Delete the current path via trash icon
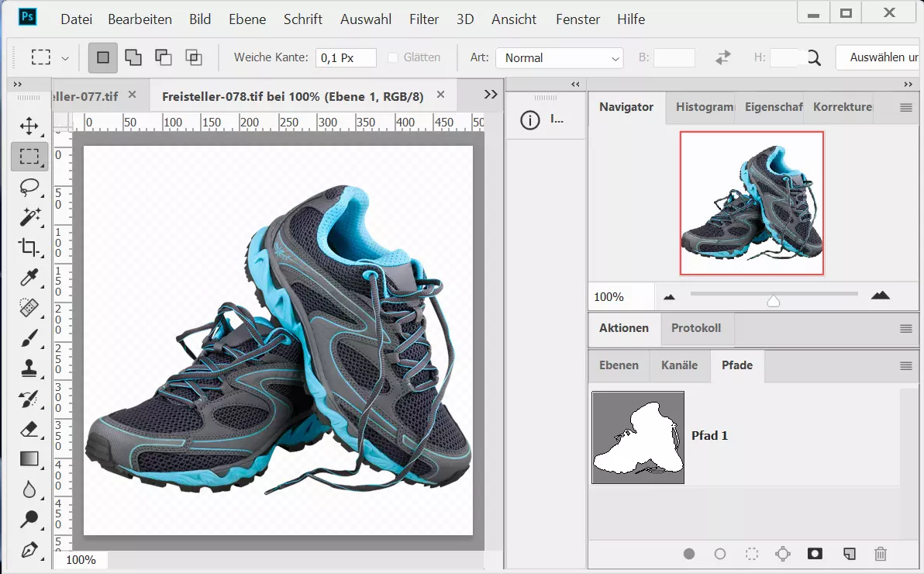 pyautogui.click(x=880, y=554)
